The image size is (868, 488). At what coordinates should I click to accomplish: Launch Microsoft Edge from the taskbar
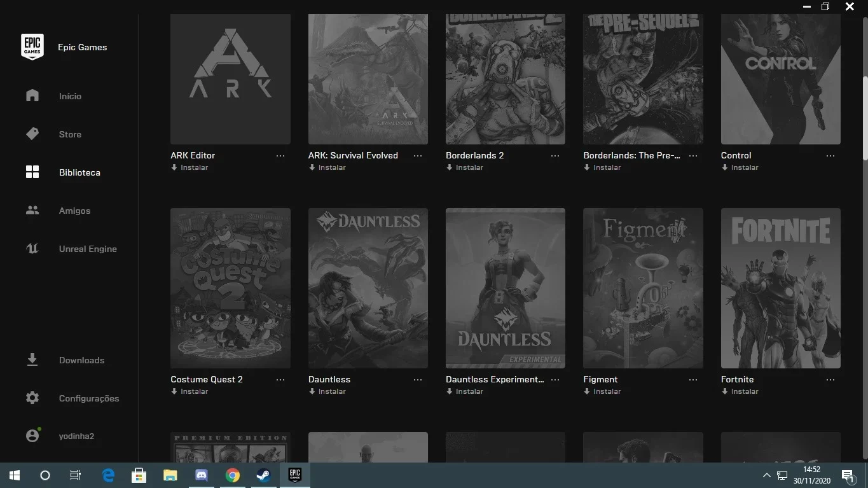click(108, 475)
